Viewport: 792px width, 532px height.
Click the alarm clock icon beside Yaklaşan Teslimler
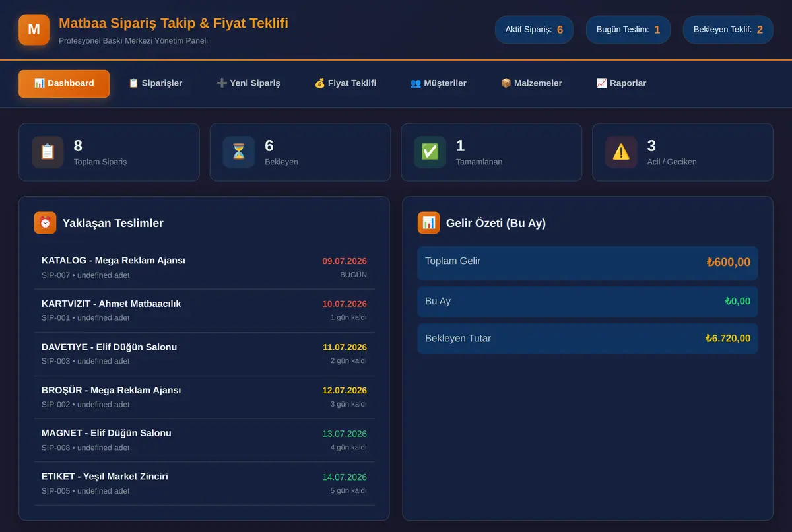pos(45,223)
